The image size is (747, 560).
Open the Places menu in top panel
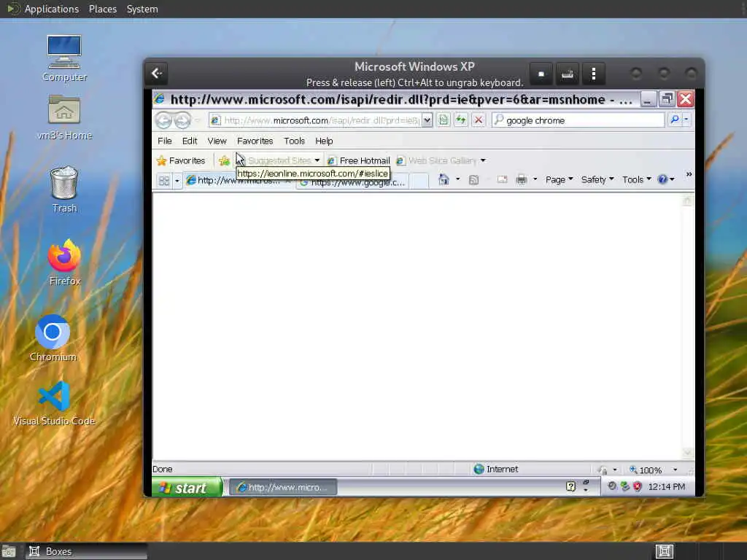point(102,9)
